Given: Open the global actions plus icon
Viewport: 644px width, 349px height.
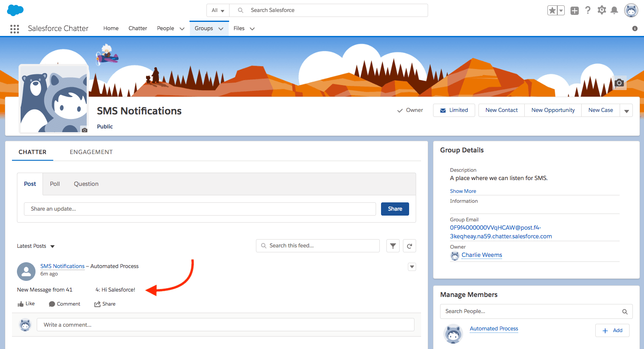Looking at the screenshot, I should coord(574,10).
